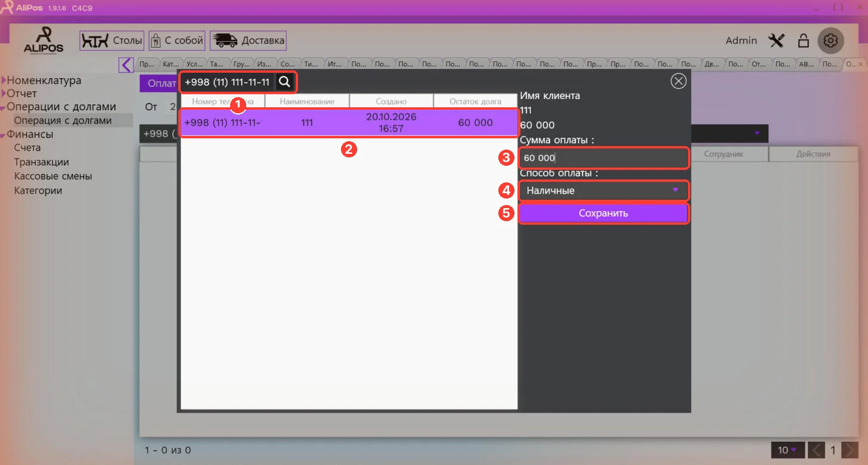Screen dimensions: 868x465
Task: Click the ALIPOS logo
Action: click(44, 40)
